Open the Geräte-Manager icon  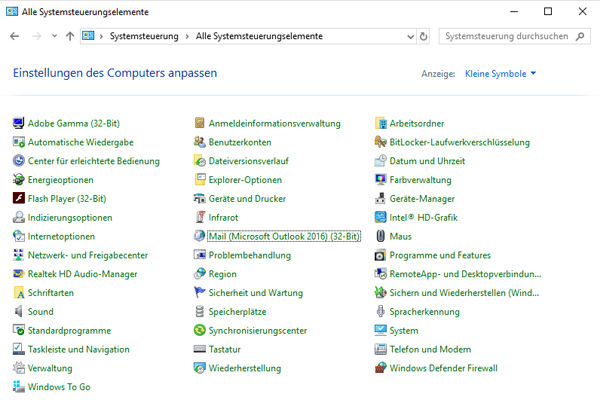(x=380, y=198)
